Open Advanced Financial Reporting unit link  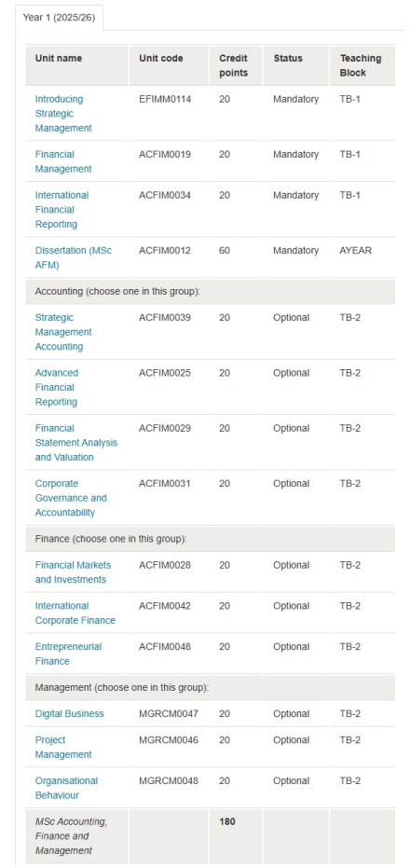(x=57, y=388)
